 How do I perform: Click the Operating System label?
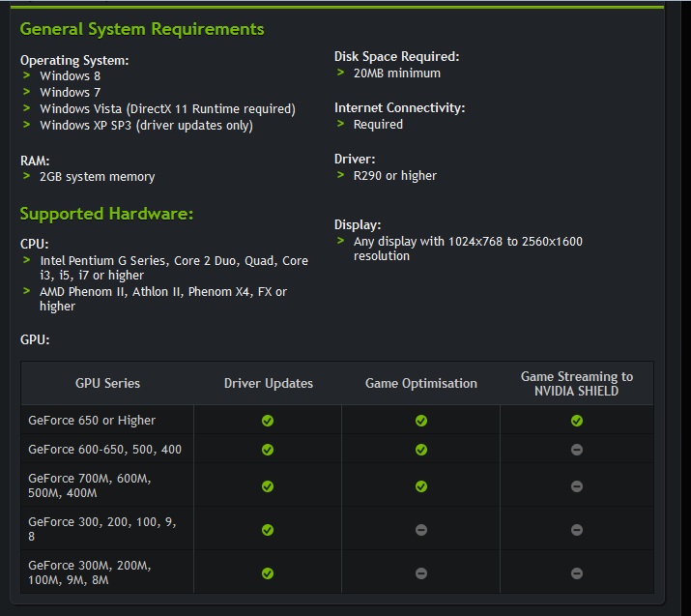74,60
